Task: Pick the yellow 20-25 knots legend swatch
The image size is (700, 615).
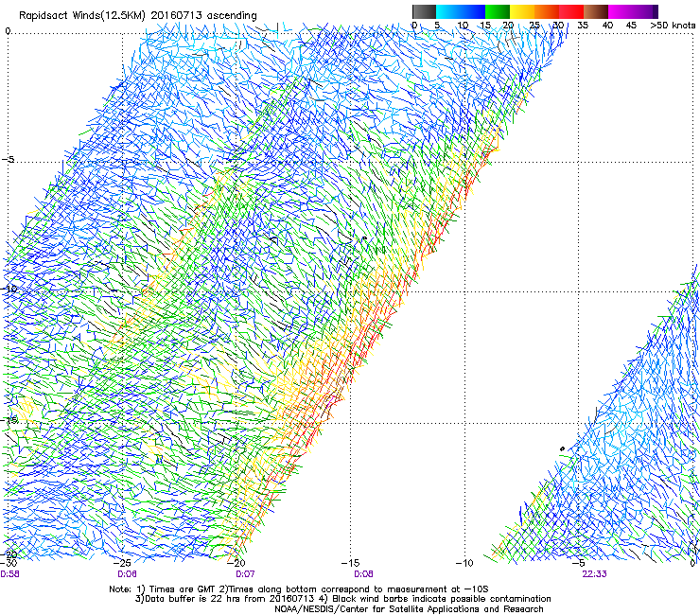Action: 522,11
